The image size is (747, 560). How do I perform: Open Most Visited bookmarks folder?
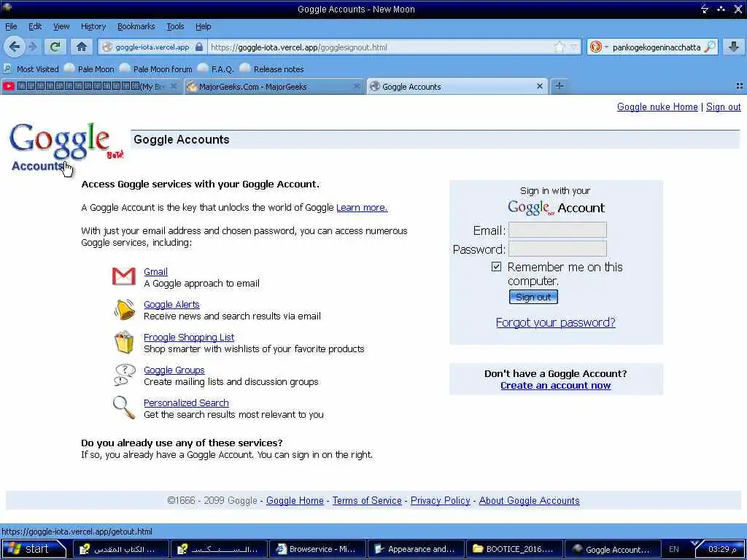pos(31,69)
